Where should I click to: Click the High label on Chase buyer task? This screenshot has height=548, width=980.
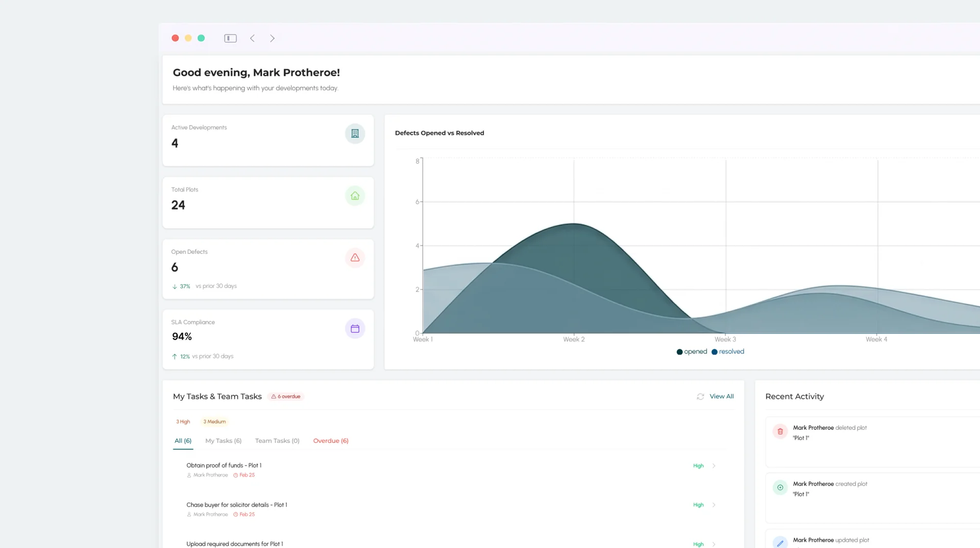698,505
